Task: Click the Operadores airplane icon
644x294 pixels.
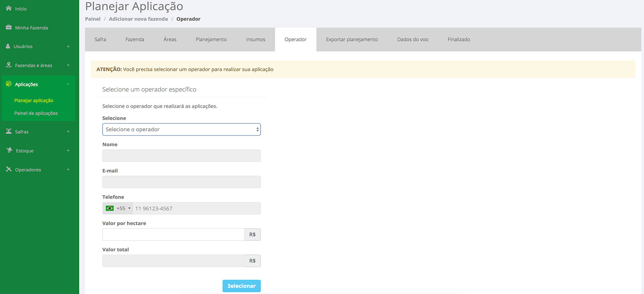Action: pos(8,169)
